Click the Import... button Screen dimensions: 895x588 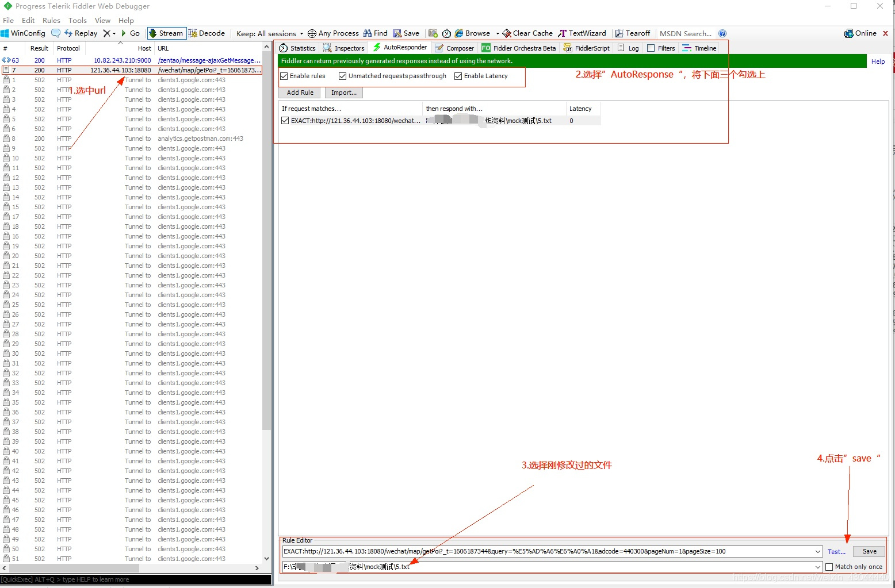[x=344, y=93]
